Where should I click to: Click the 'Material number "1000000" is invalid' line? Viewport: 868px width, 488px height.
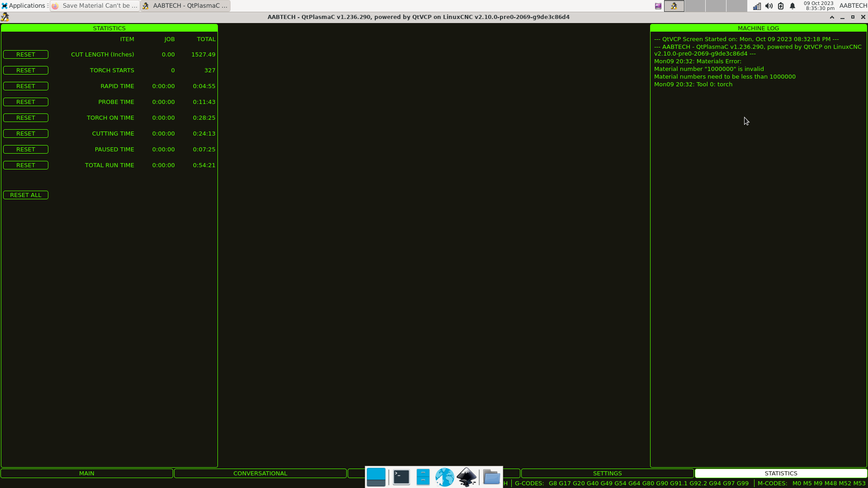709,69
